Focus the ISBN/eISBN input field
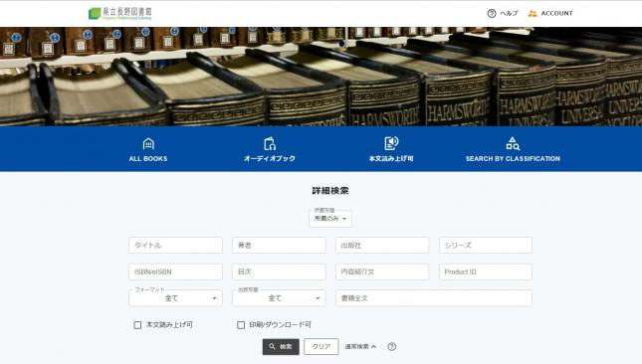642x364 pixels. (x=175, y=272)
